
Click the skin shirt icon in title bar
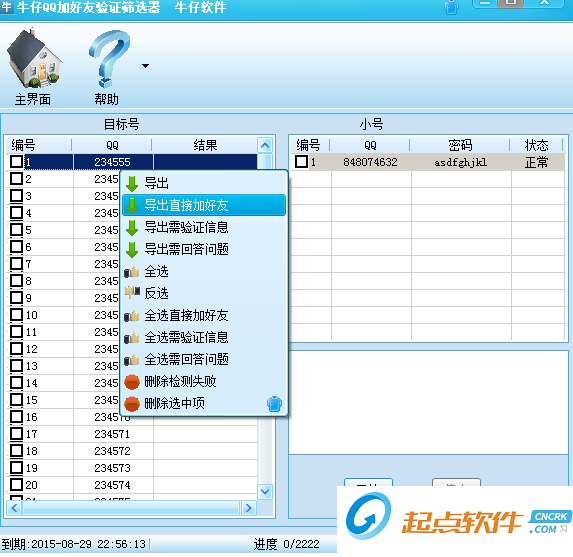(452, 7)
